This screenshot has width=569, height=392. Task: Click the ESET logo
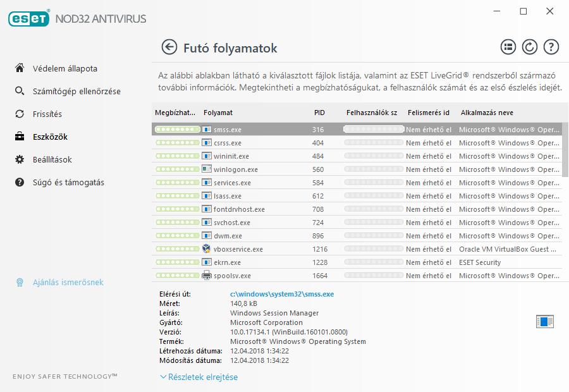click(29, 18)
